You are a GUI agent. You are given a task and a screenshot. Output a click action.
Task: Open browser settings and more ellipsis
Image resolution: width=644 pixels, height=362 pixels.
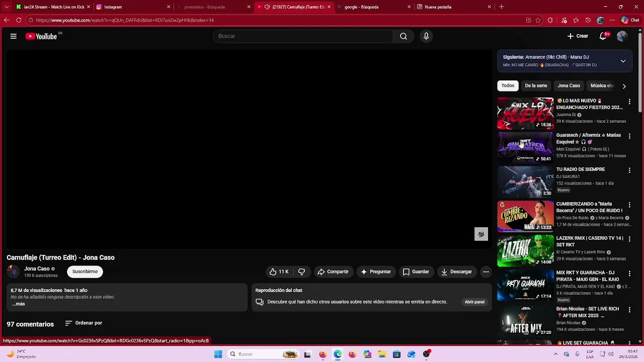pyautogui.click(x=612, y=20)
